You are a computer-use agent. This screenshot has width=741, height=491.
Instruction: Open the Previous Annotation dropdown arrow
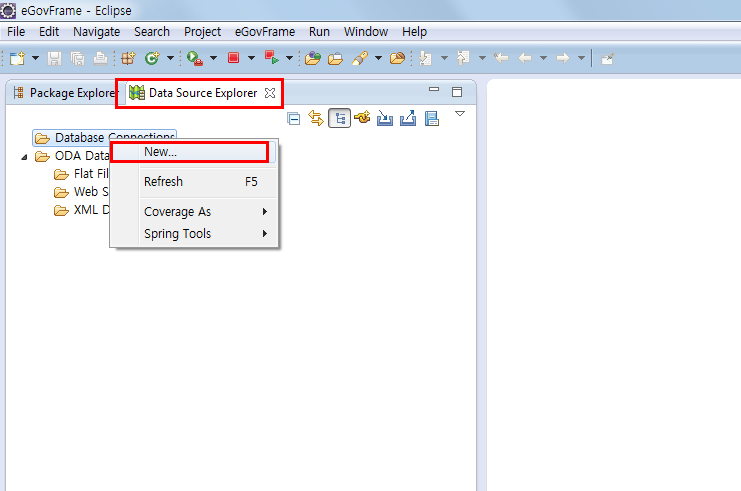pos(482,58)
